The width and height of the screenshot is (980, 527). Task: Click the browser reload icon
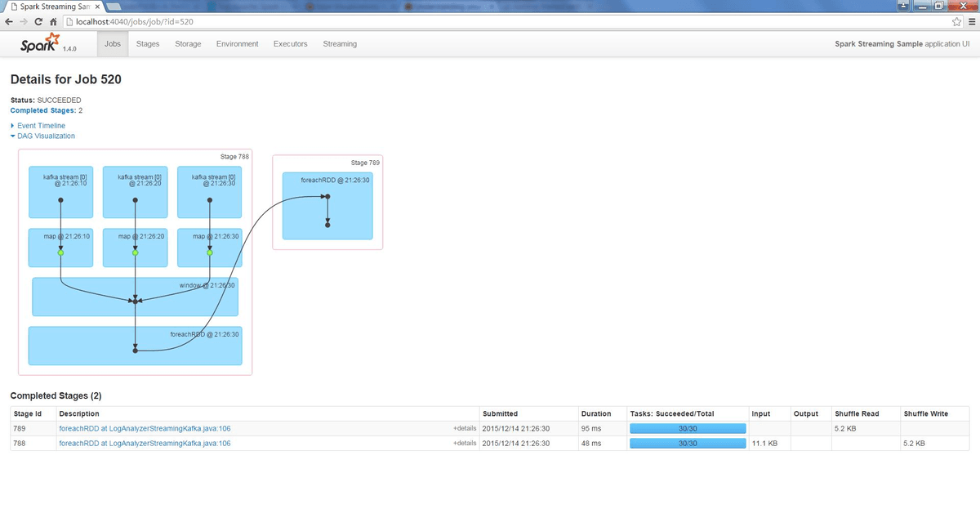click(40, 21)
